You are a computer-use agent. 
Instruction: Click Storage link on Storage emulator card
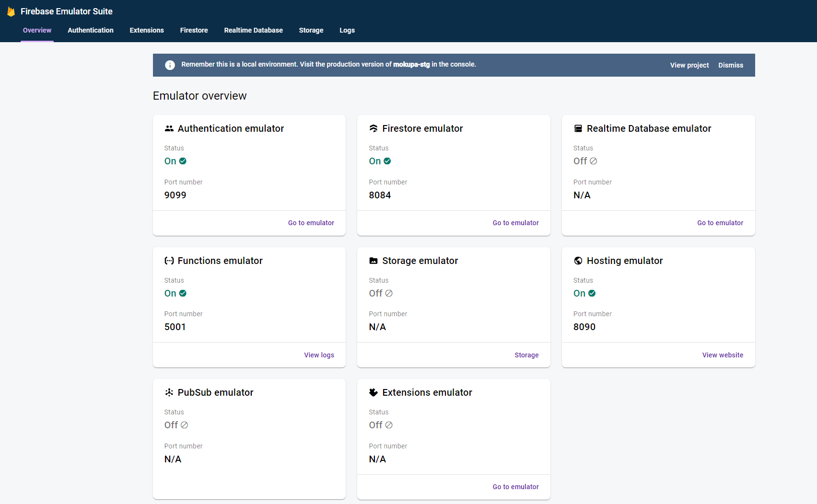click(x=526, y=355)
